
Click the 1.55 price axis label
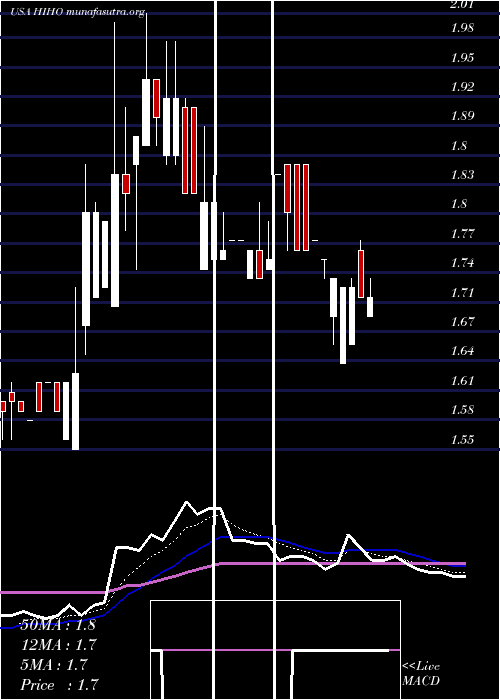click(x=462, y=439)
